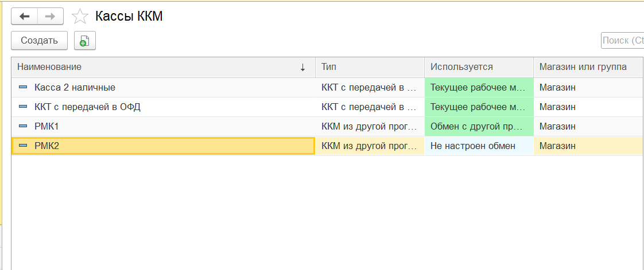This screenshot has width=644, height=270.
Task: Click Магазин cell of the РМК2 row
Action: click(588, 146)
